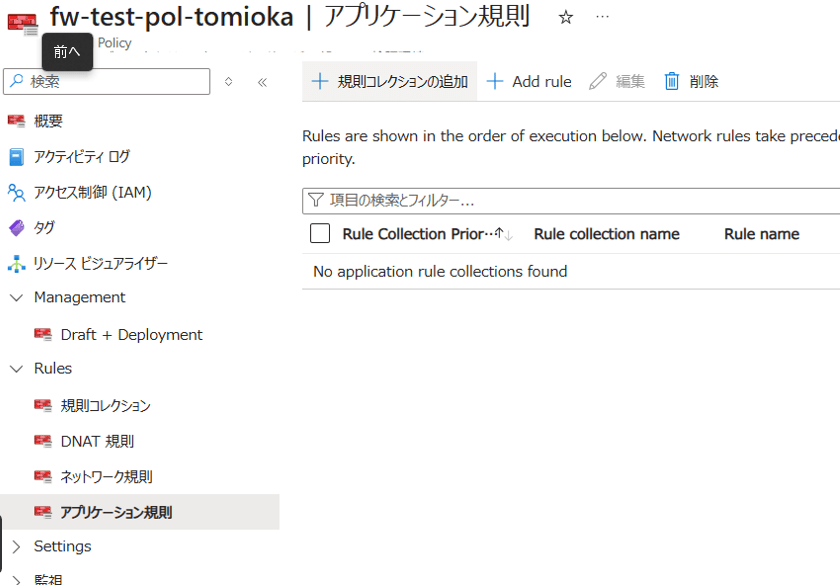Viewport: 840px width, 585px height.
Task: Expand the Settings section
Action: (x=17, y=546)
